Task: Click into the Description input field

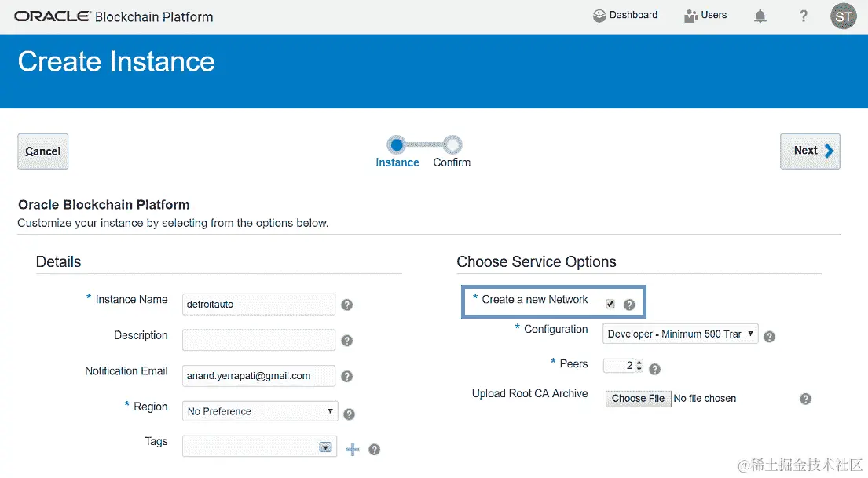Action: (x=258, y=340)
